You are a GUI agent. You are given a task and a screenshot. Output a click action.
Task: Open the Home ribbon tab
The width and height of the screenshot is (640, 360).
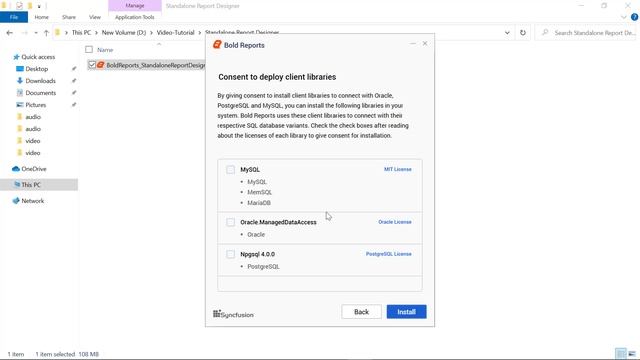(42, 17)
